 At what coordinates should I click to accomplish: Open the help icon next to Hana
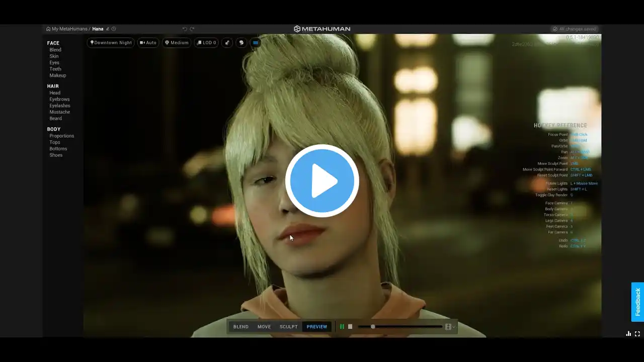[x=114, y=29]
